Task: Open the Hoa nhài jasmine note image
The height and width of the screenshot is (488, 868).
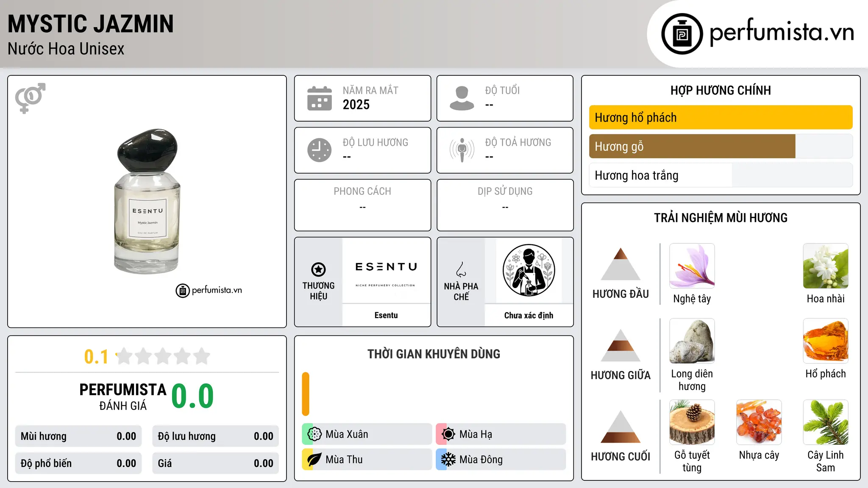Action: (826, 266)
